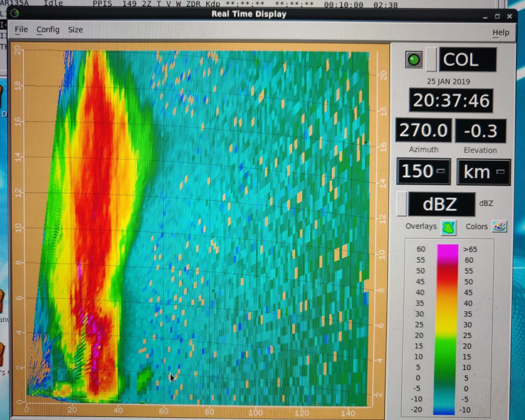Click the small green echo near bottom
Image resolution: width=525 pixels, height=420 pixels.
[144, 380]
